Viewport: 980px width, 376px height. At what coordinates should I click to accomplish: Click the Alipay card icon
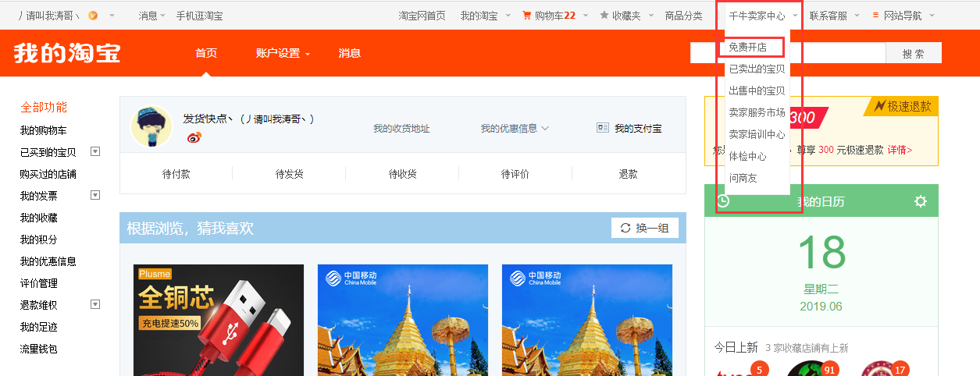pos(603,128)
